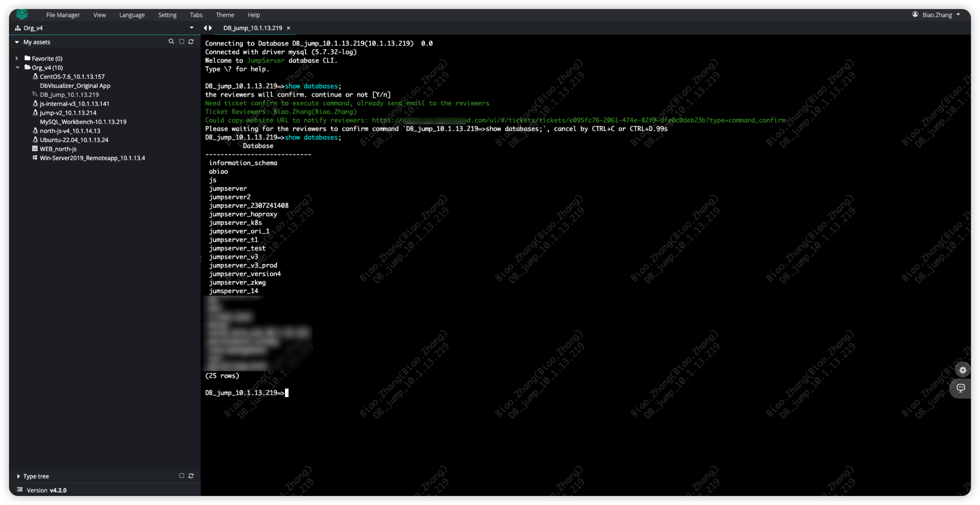Open asset js-internal-v3_10.1.13.141
Viewport: 980px width, 505px height.
75,104
